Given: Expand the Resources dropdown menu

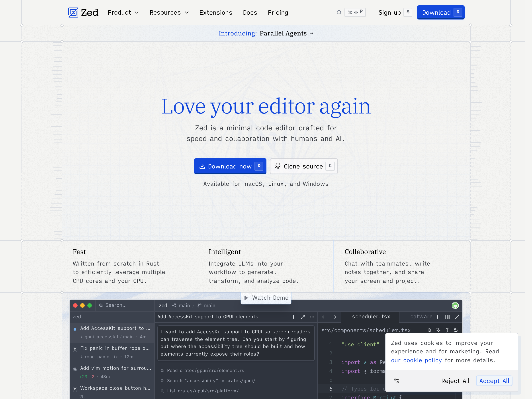Looking at the screenshot, I should [x=169, y=12].
